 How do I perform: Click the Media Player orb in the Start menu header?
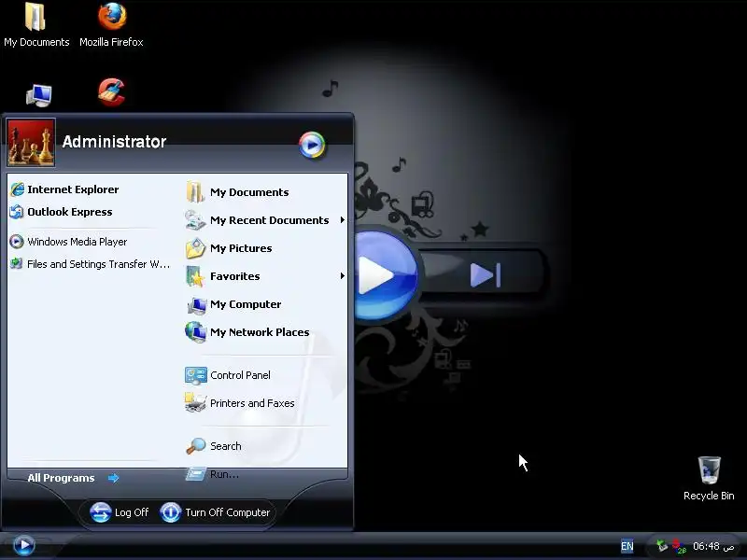pos(312,145)
